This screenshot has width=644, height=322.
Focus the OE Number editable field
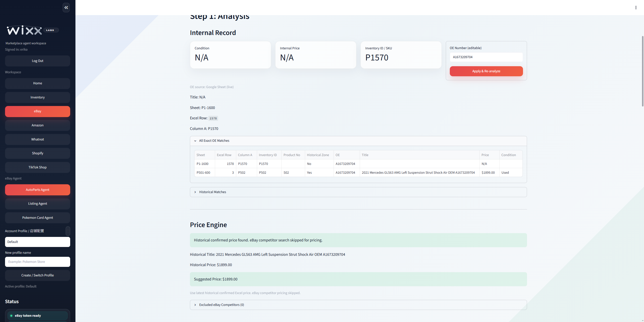tap(486, 57)
